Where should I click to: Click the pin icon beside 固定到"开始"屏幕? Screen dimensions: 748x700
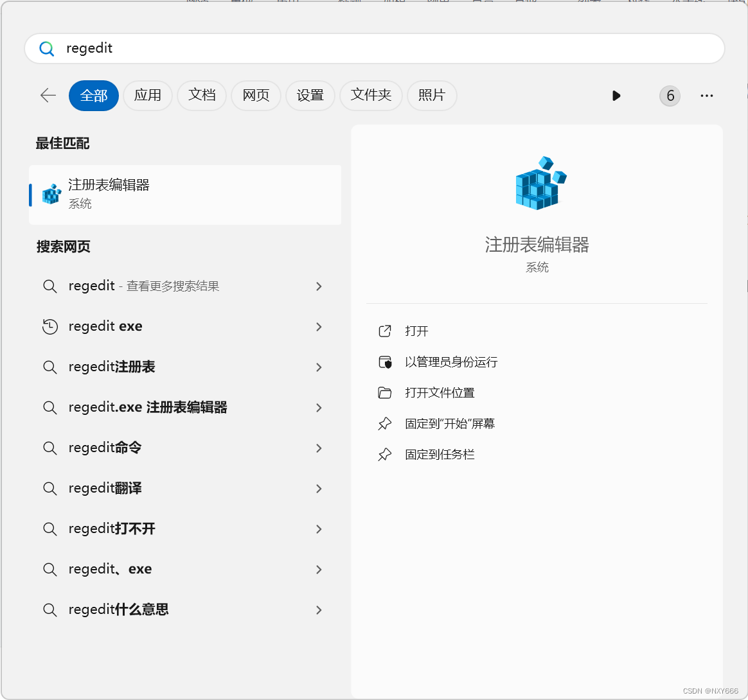click(x=384, y=423)
